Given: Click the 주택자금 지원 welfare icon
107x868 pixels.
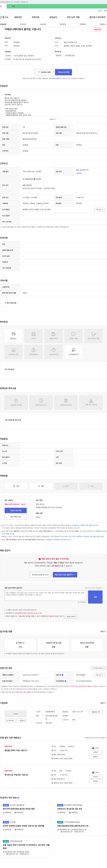Looking at the screenshot, I should (13, 352).
